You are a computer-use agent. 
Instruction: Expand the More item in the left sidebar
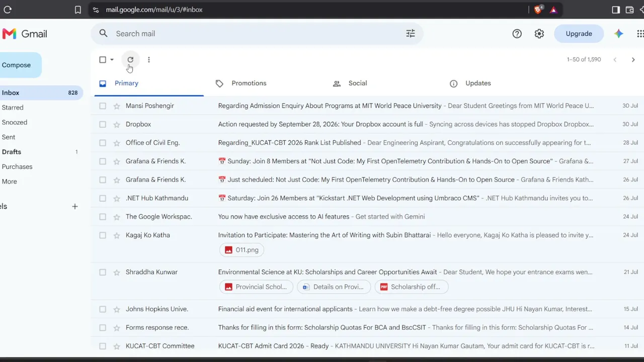tap(10, 182)
